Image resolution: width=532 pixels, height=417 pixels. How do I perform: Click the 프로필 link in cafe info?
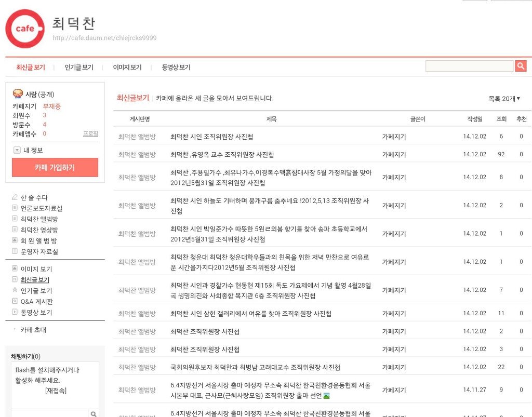click(90, 134)
